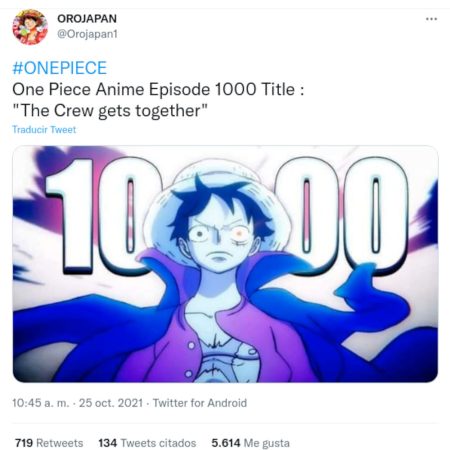Viewport: 450px width, 450px height.
Task: Follow the #ONEPIECE hashtag
Action: (60, 68)
